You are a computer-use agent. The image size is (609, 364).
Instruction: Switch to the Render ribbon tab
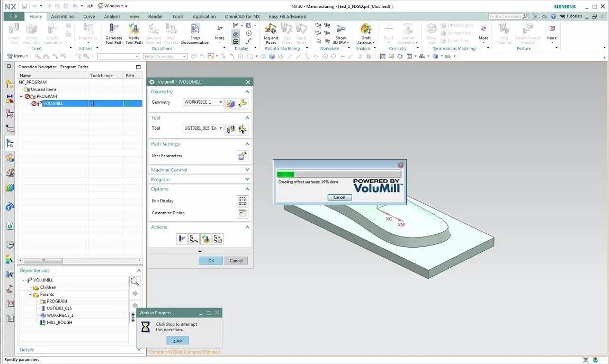click(x=155, y=17)
